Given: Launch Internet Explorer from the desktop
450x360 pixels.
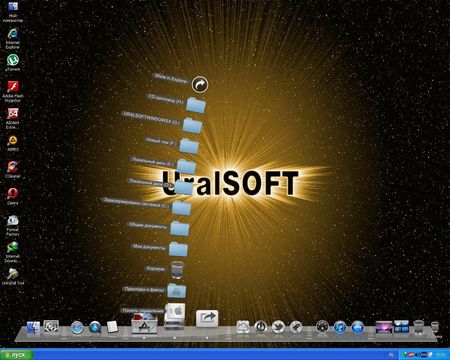Looking at the screenshot, I should tap(13, 38).
